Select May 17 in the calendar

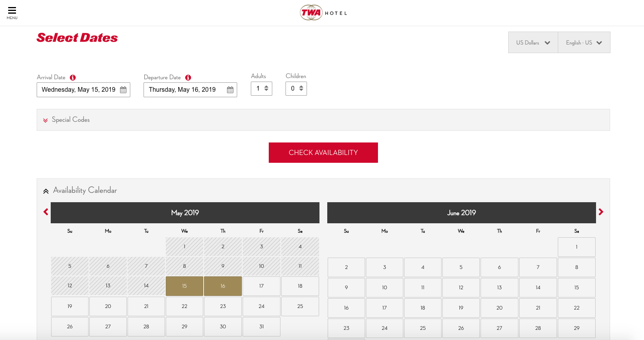tap(261, 286)
